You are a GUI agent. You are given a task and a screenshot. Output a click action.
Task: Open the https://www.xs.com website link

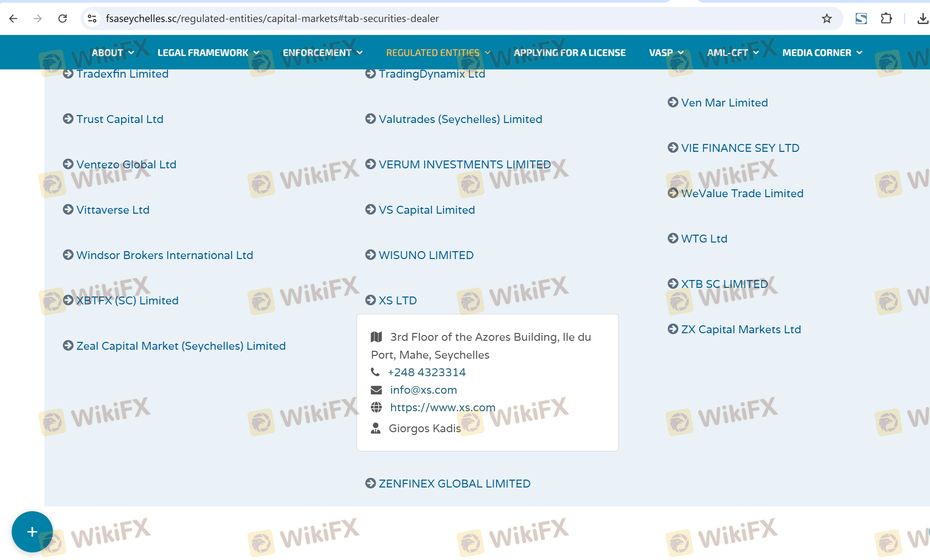(442, 407)
